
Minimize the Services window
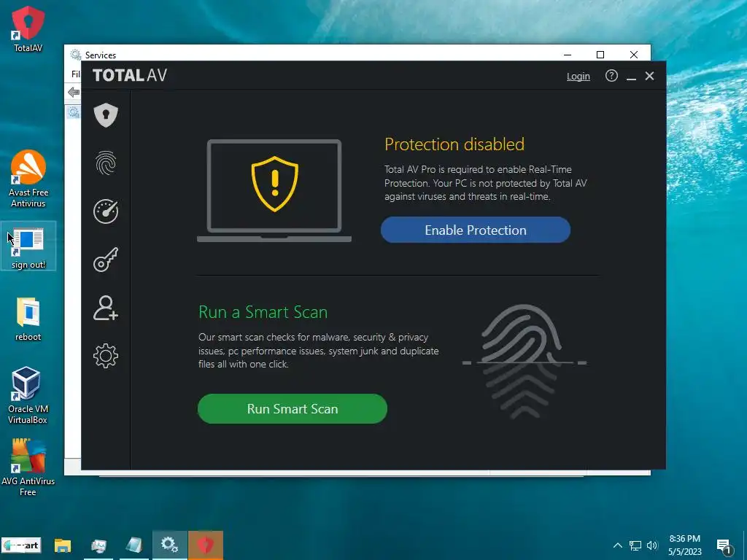pyautogui.click(x=568, y=55)
